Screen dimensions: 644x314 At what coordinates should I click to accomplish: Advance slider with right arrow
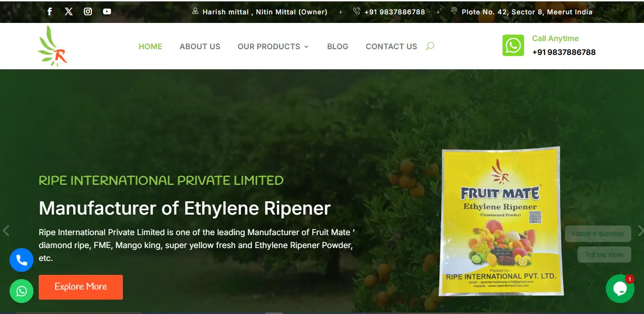coord(640,231)
